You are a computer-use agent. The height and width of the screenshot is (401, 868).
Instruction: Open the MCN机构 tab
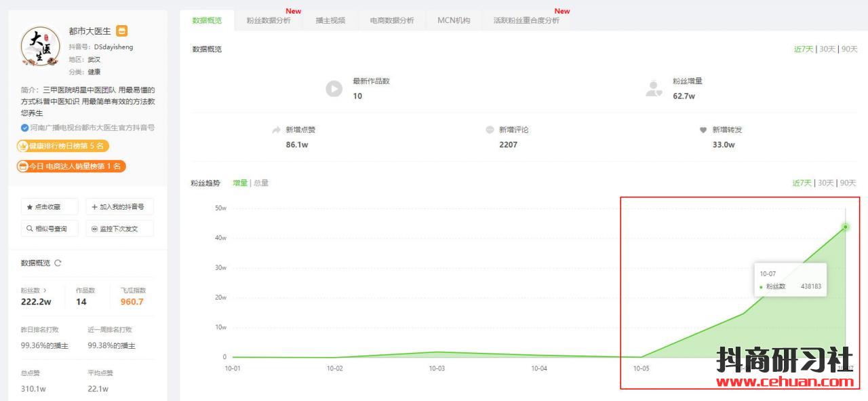tap(454, 20)
